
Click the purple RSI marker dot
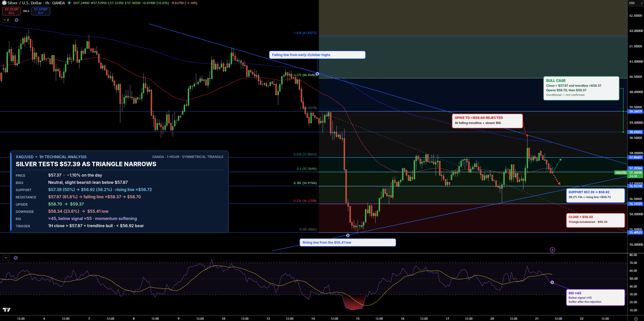click(x=552, y=282)
